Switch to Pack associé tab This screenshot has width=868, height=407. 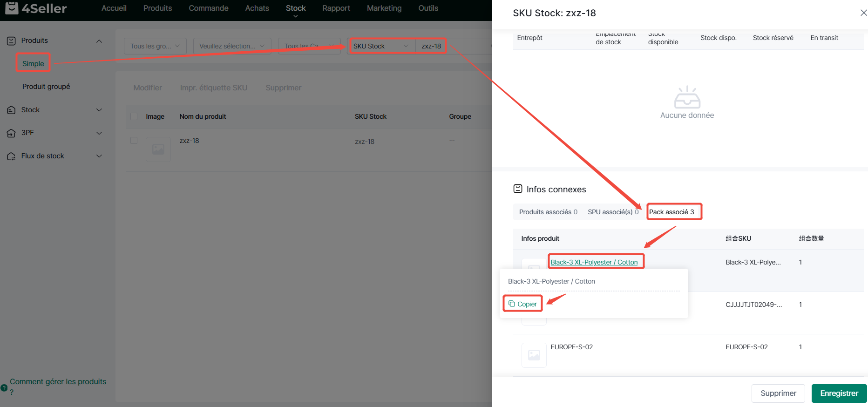tap(672, 212)
